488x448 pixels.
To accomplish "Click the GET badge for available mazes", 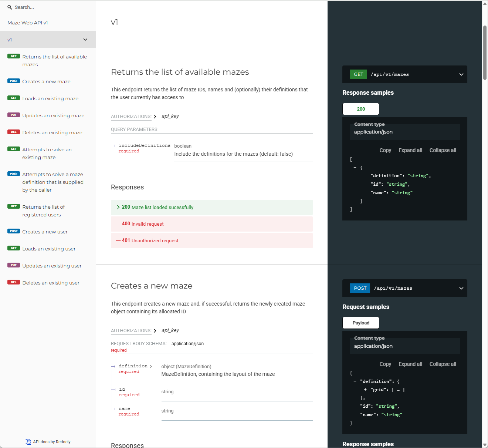I will [14, 56].
